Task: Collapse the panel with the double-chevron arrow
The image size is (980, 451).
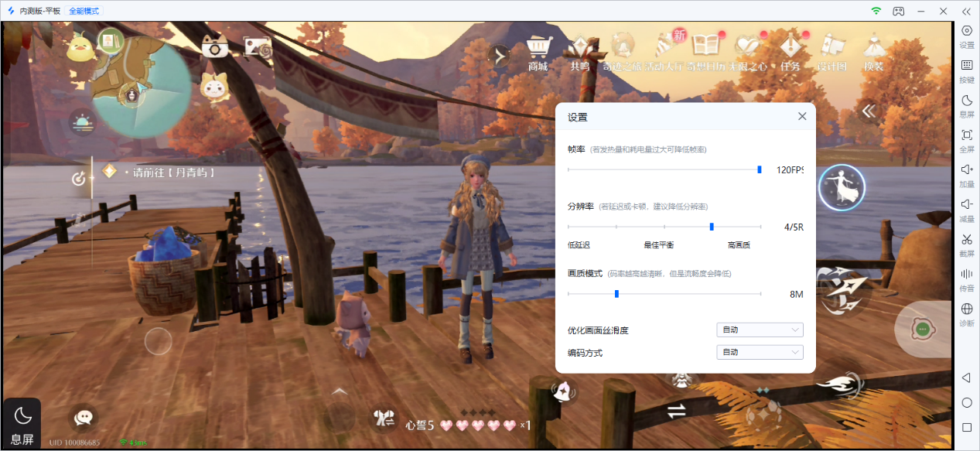Action: [868, 111]
